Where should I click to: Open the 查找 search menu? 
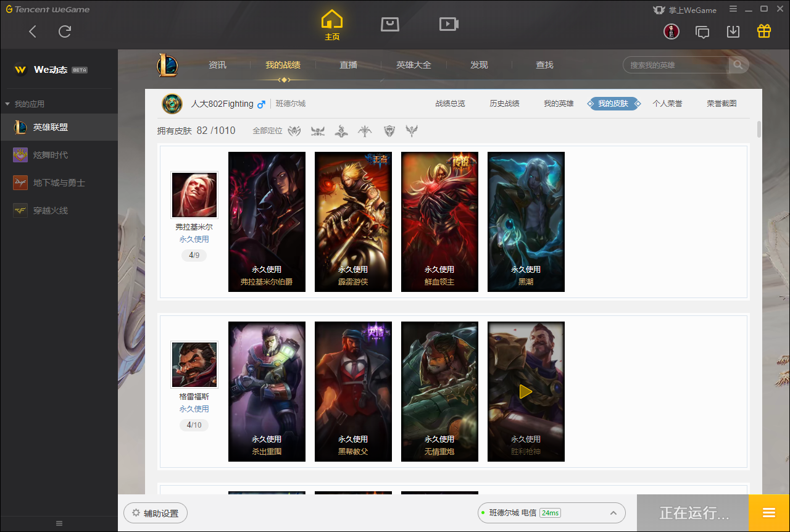(544, 65)
